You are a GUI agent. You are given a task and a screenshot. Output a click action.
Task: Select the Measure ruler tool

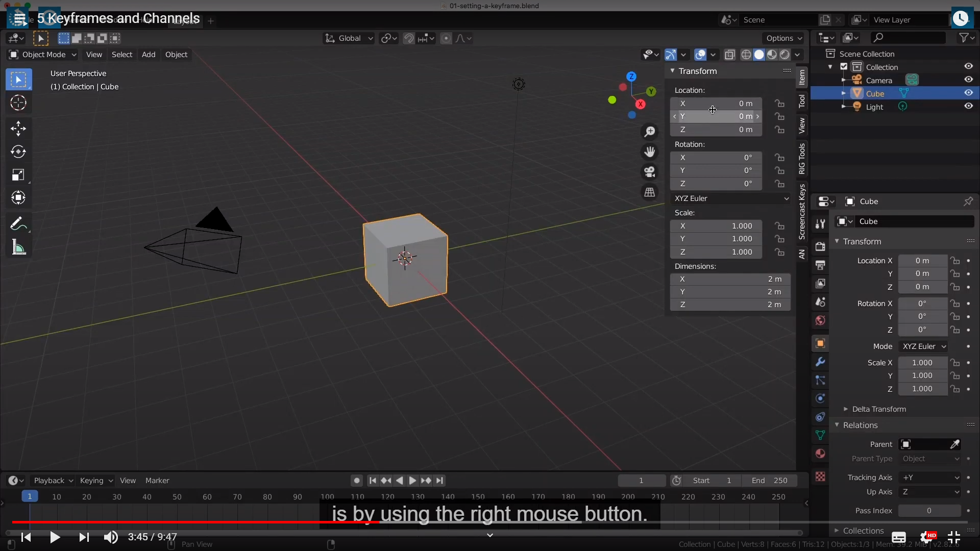click(18, 248)
